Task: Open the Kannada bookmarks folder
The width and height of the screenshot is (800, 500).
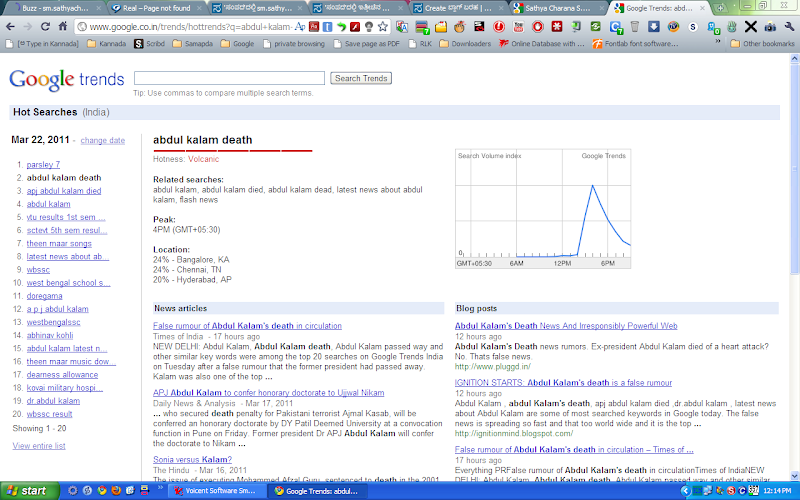Action: tap(107, 44)
